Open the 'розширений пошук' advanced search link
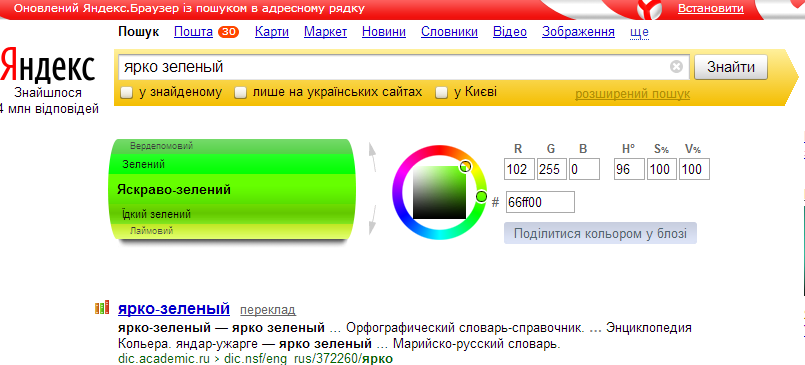805x365 pixels. pyautogui.click(x=632, y=94)
